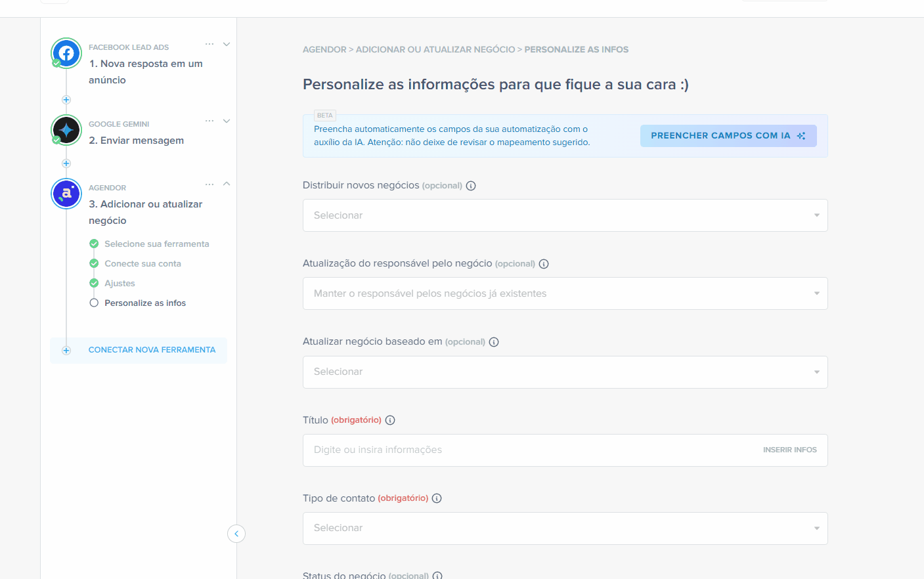Show info for Atualizar negócio baseado em

tap(494, 342)
